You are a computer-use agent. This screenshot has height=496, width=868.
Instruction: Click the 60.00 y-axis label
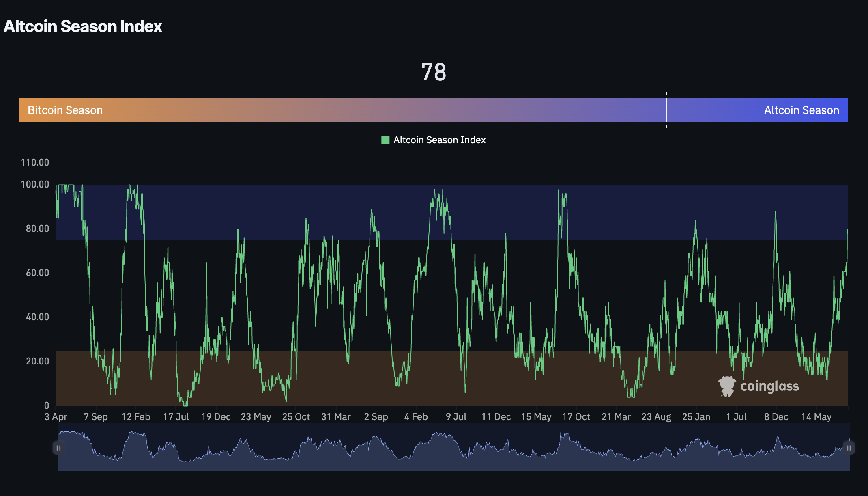click(37, 273)
